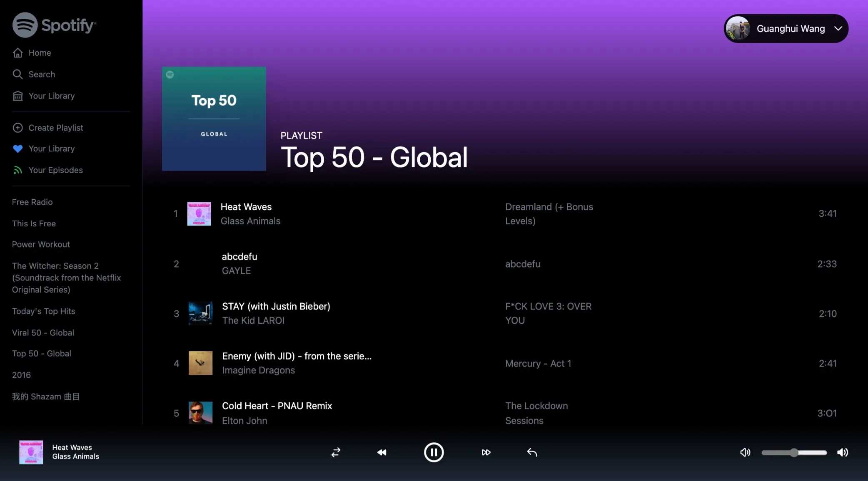Open the 我的 Shazam 曲目 playlist
The image size is (868, 481).
[x=46, y=397]
